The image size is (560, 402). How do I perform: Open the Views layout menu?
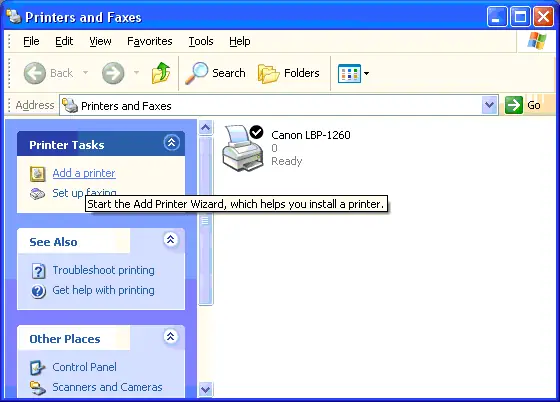(353, 74)
